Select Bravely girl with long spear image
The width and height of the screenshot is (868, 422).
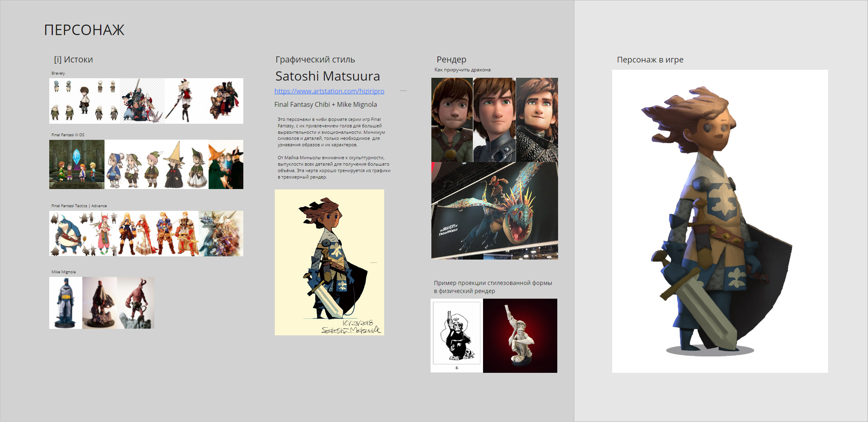(x=184, y=101)
